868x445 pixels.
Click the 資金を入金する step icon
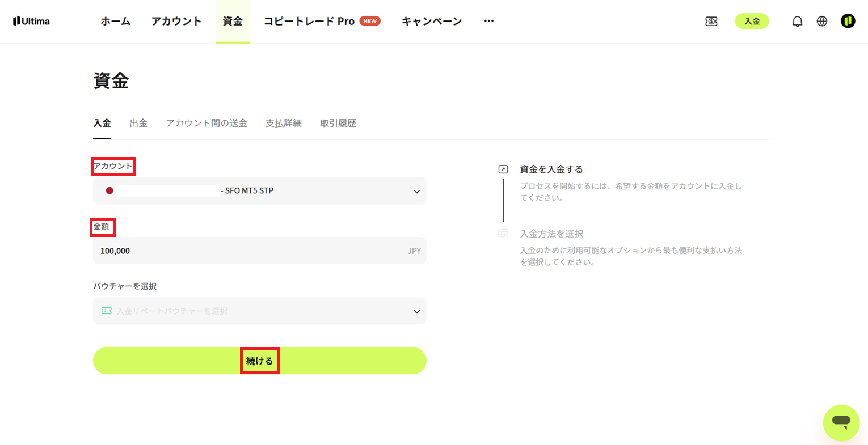[x=503, y=169]
